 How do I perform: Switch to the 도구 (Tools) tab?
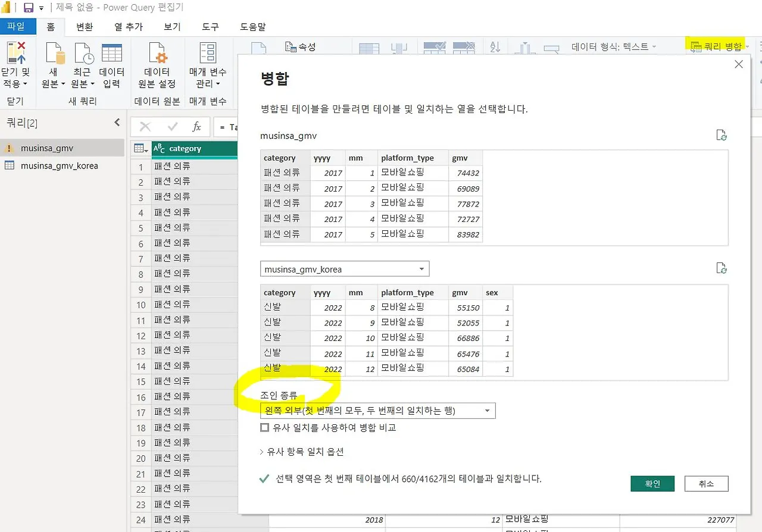210,27
